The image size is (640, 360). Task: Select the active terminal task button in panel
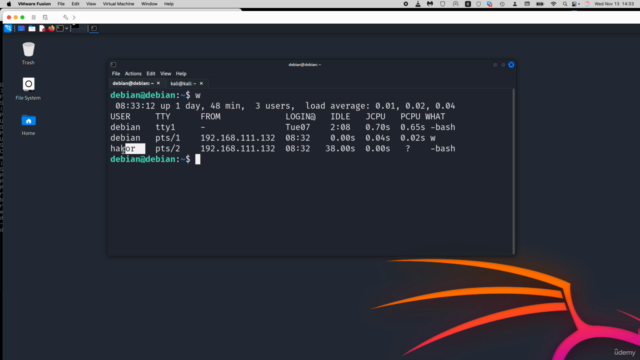(94, 29)
